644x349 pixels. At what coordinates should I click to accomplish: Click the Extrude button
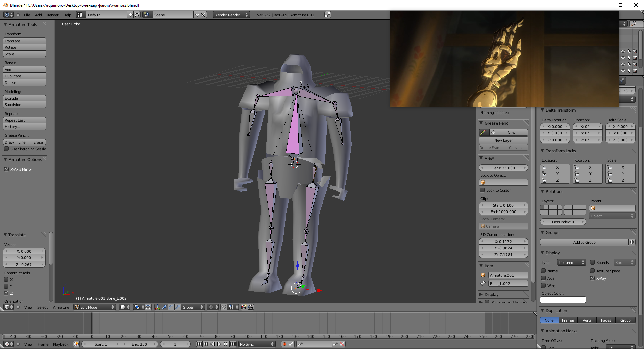point(24,98)
